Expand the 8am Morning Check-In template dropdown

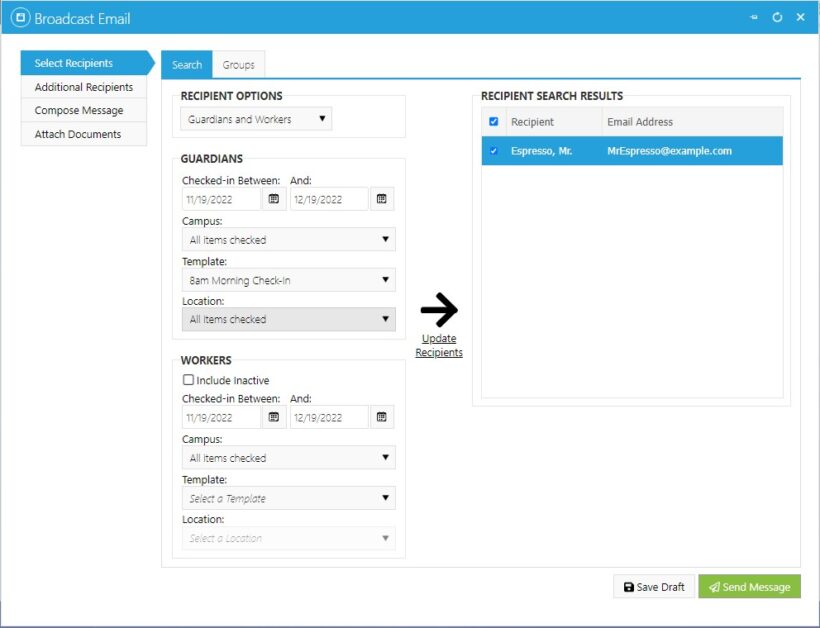(288, 280)
